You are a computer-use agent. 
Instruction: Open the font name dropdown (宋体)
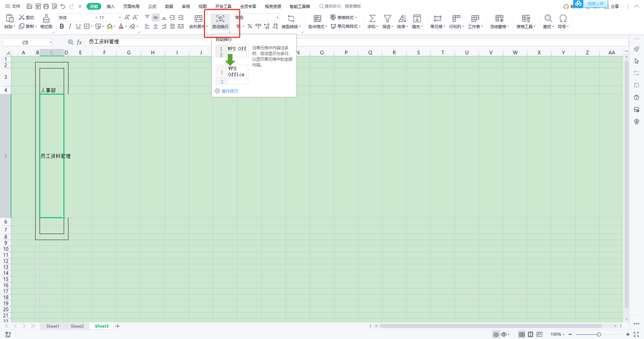(76, 18)
